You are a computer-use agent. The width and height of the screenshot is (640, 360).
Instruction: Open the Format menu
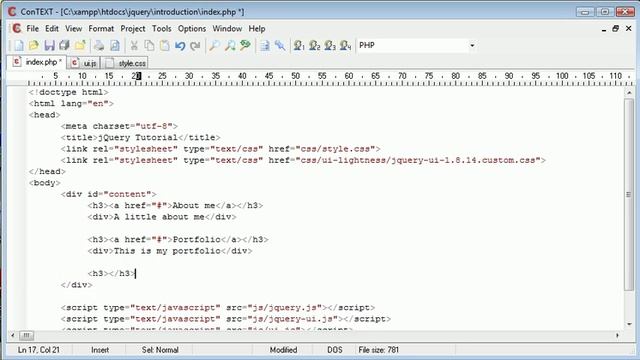(x=101, y=29)
